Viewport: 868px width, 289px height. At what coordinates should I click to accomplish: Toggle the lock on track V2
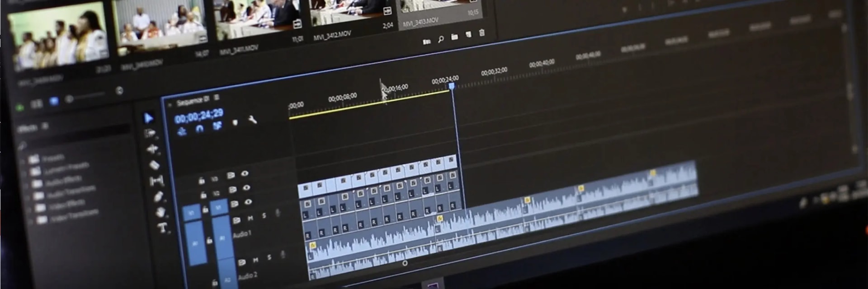[203, 195]
